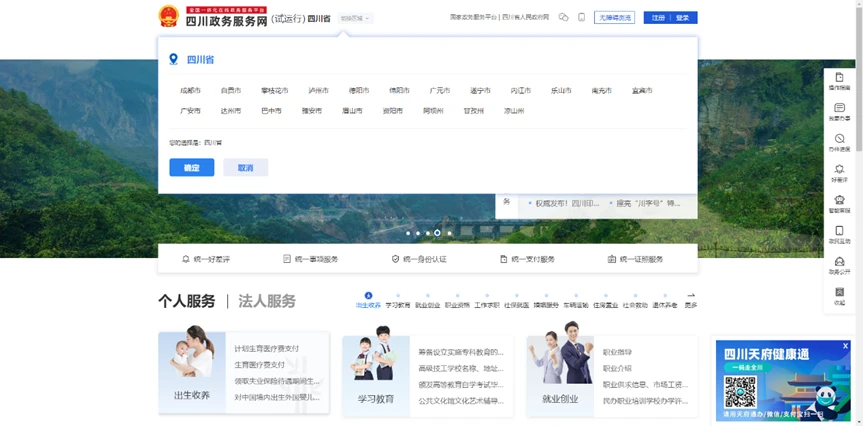Click the mobile device icon in header
863x426 pixels.
581,18
